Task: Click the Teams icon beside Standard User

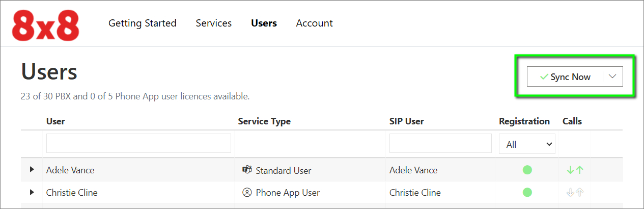Action: [x=247, y=170]
